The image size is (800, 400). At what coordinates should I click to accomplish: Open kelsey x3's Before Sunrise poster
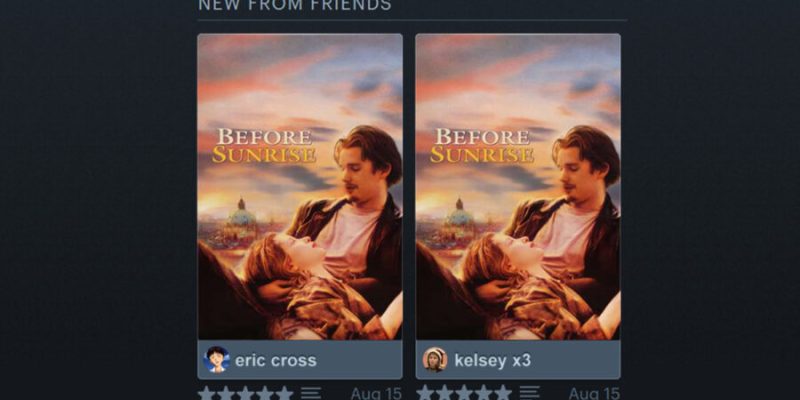pyautogui.click(x=518, y=187)
